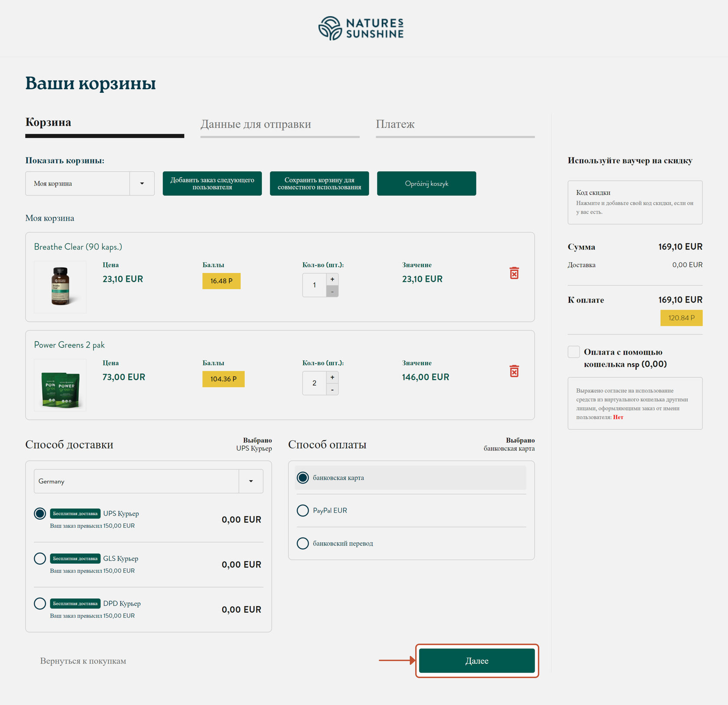Select GLS Курьер delivery option
Viewport: 728px width, 705px height.
click(x=40, y=559)
